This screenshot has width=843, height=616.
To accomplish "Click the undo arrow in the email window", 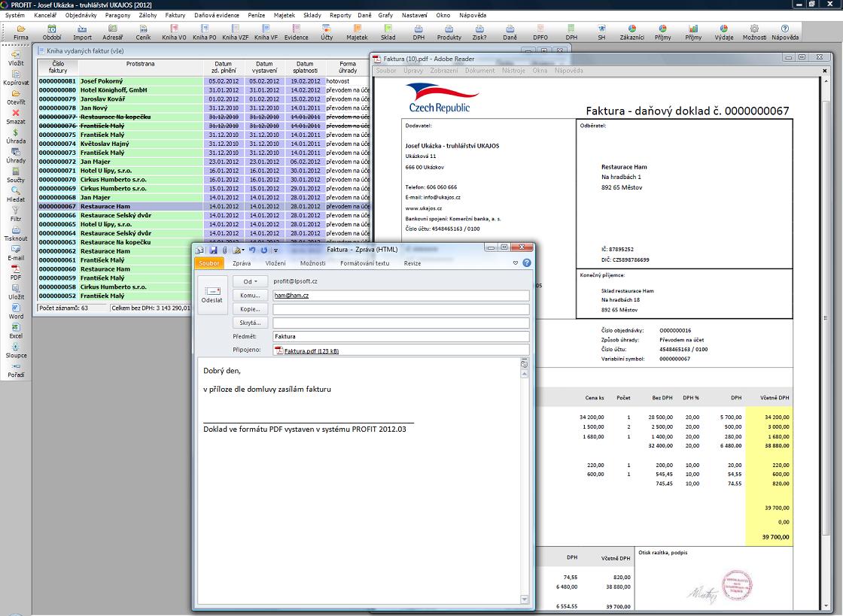I will coord(251,250).
